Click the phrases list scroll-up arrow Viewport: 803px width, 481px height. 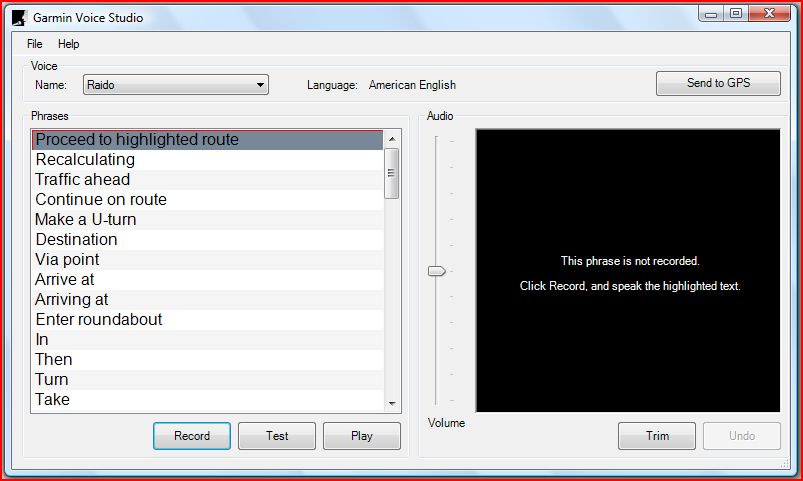392,139
